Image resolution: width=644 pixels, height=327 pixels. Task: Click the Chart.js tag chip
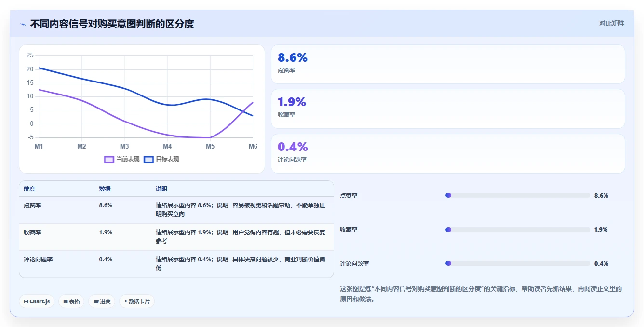tap(37, 301)
